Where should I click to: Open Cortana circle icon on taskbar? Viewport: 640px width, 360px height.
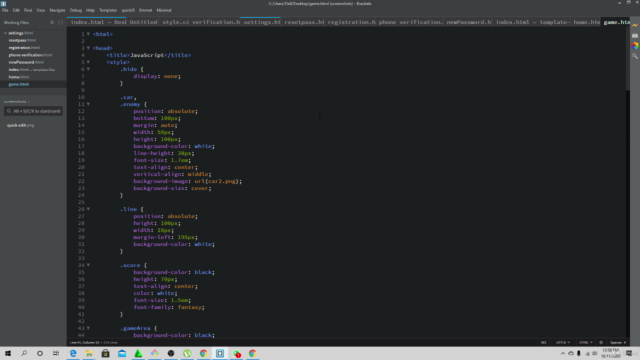pyautogui.click(x=40, y=353)
